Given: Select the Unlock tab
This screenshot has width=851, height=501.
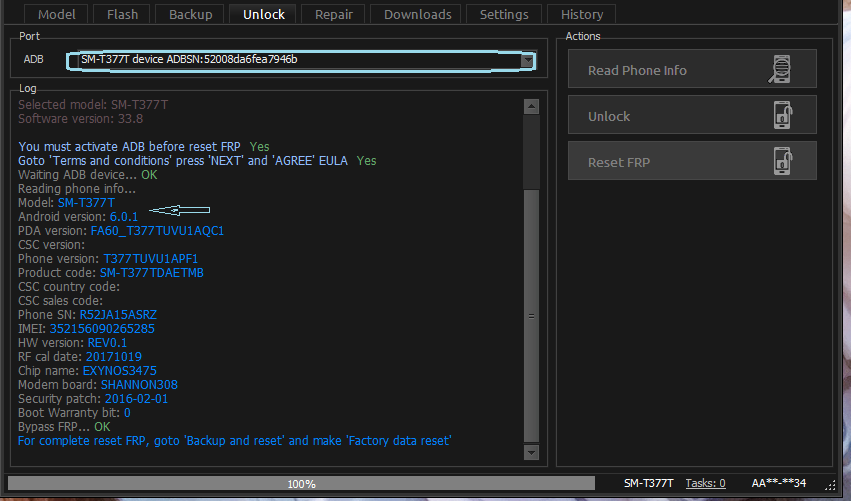Looking at the screenshot, I should tap(264, 14).
